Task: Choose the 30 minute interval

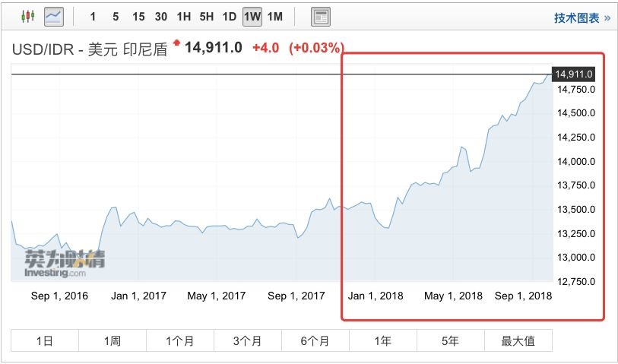Action: tap(161, 17)
